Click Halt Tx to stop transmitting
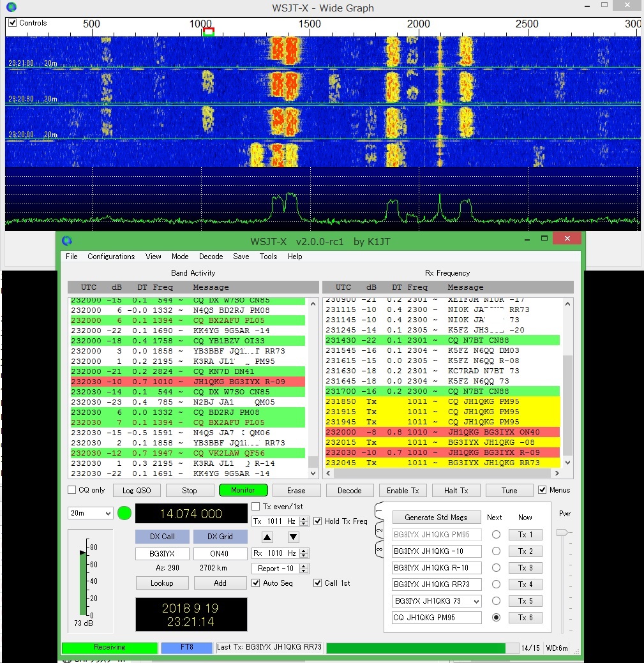 point(456,490)
